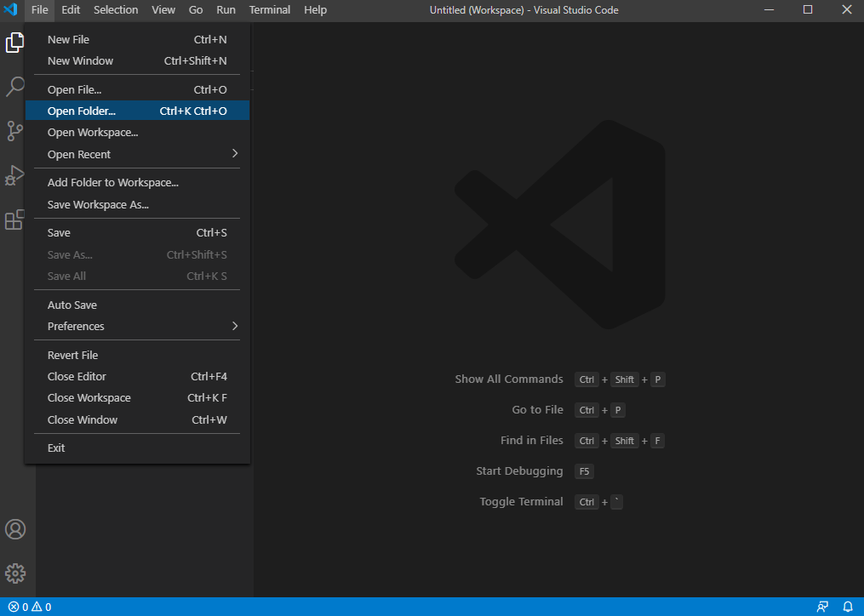Open the Source Control view icon
The height and width of the screenshot is (616, 864).
(x=14, y=130)
